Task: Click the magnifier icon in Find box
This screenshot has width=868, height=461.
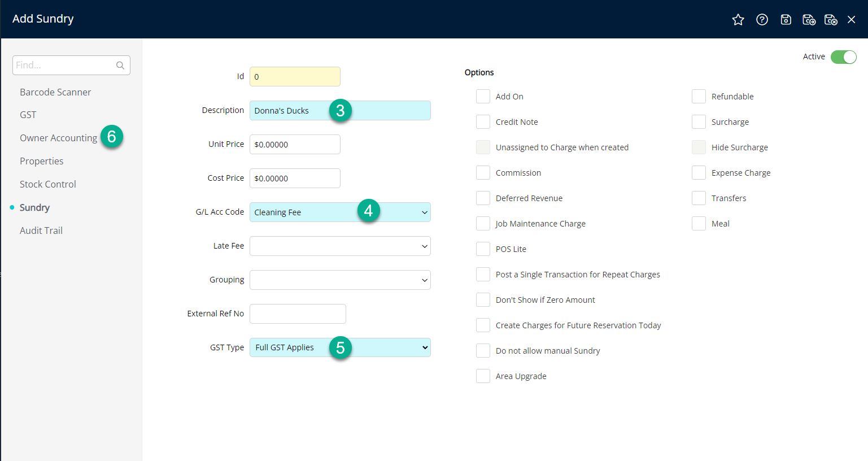Action: click(x=120, y=66)
